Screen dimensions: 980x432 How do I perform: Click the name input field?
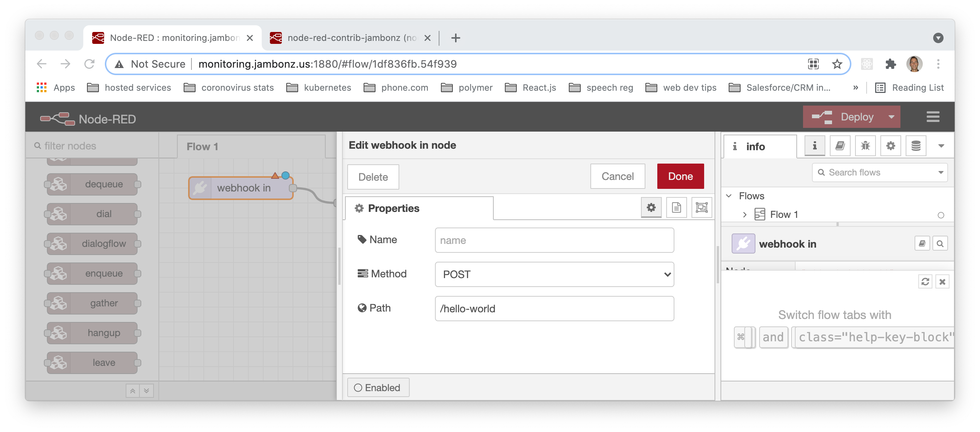[554, 240]
